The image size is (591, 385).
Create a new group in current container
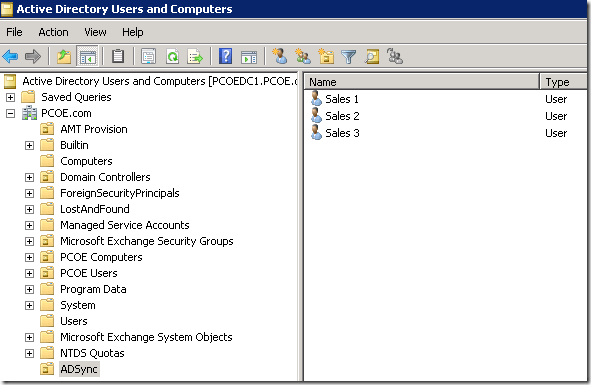pos(302,56)
